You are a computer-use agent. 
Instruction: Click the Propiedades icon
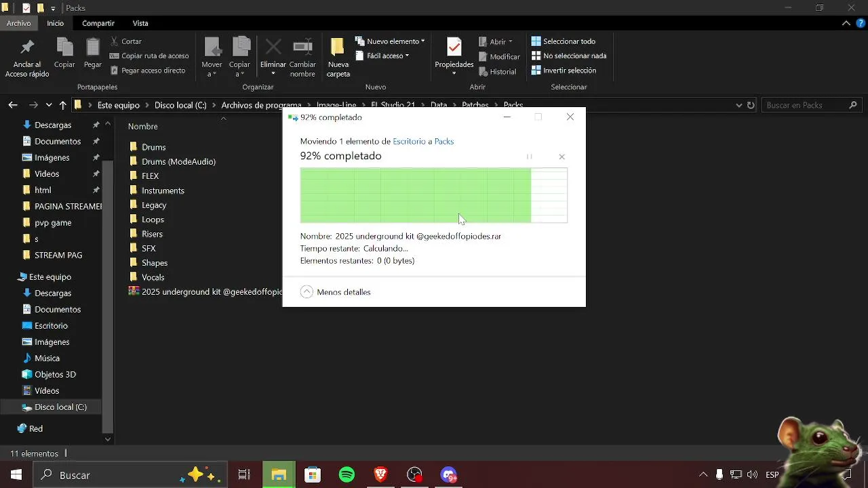(x=454, y=47)
